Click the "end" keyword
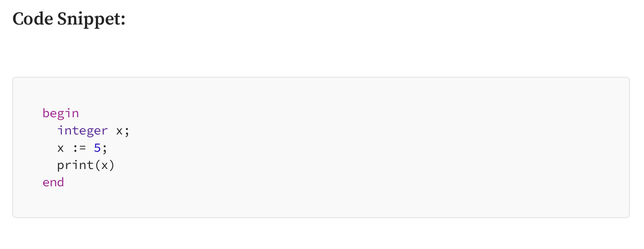 click(54, 183)
